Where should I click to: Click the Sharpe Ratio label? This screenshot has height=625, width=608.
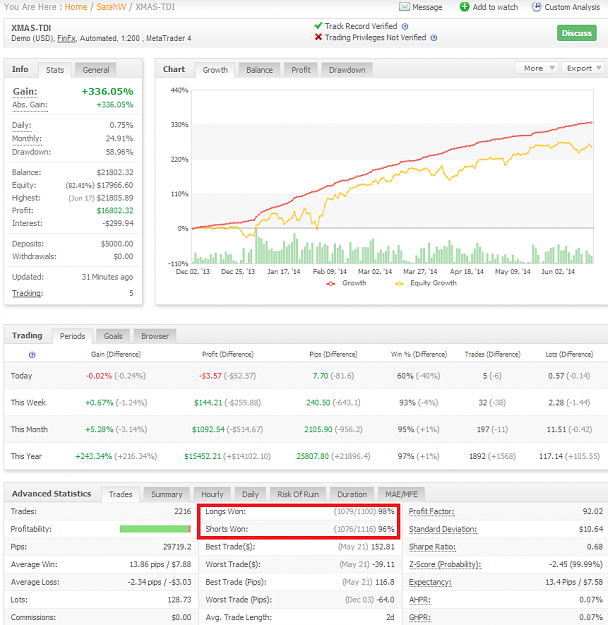[x=432, y=547]
